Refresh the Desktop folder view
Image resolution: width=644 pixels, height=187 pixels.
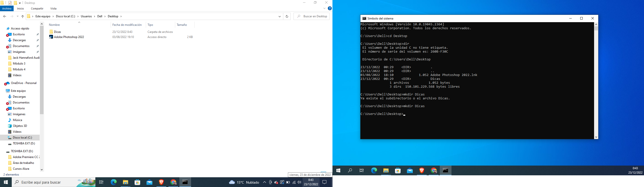pyautogui.click(x=287, y=17)
